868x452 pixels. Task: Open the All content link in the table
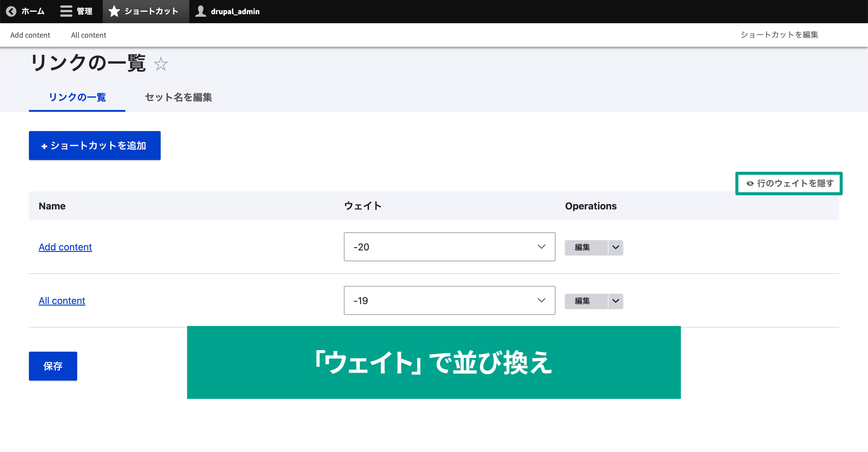[62, 300]
